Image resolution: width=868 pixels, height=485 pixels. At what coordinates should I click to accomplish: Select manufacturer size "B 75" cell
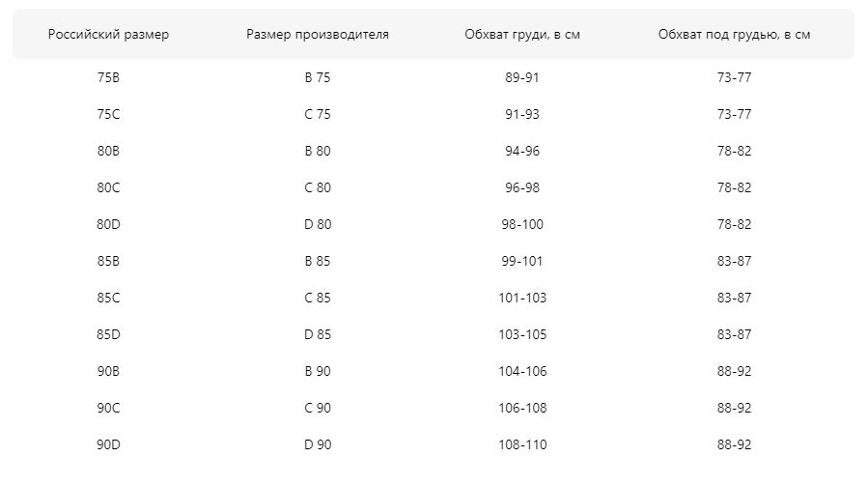pyautogui.click(x=318, y=77)
